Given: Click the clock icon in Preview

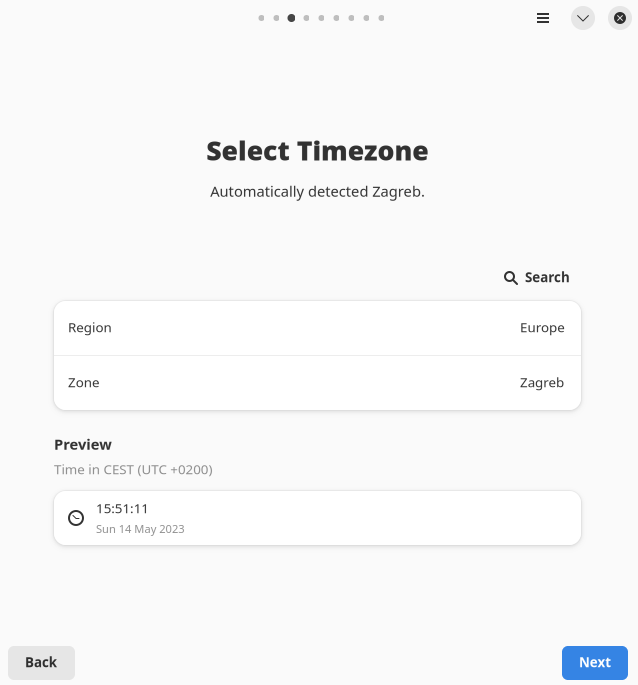Looking at the screenshot, I should [x=76, y=518].
